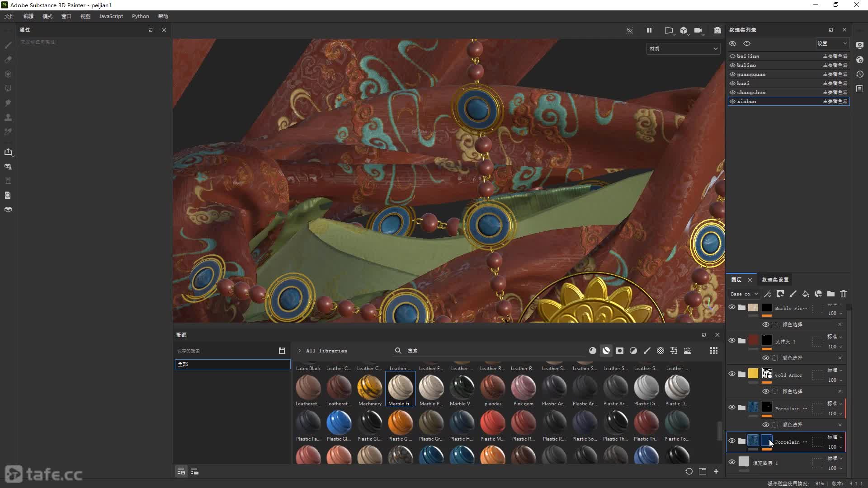Select the Paint brush tool in left toolbar

(x=8, y=45)
